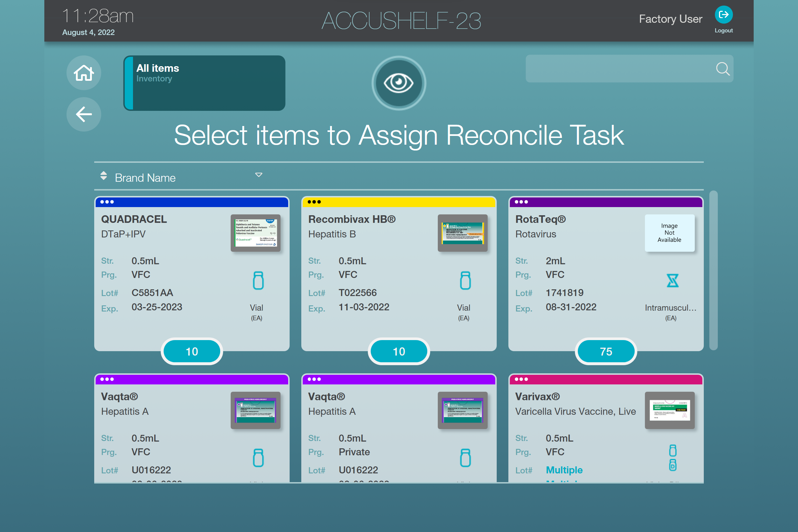
Task: Go back using the arrow button
Action: click(x=83, y=114)
